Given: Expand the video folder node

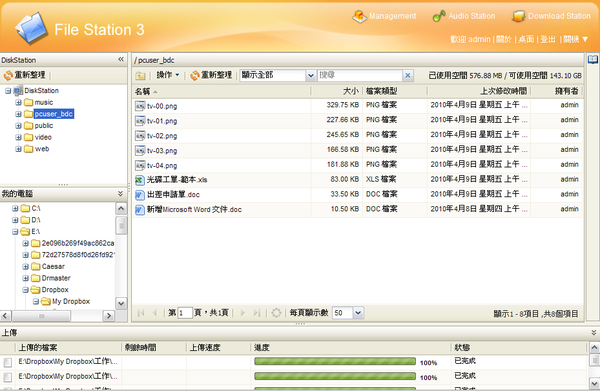Looking at the screenshot, I should pos(18,137).
